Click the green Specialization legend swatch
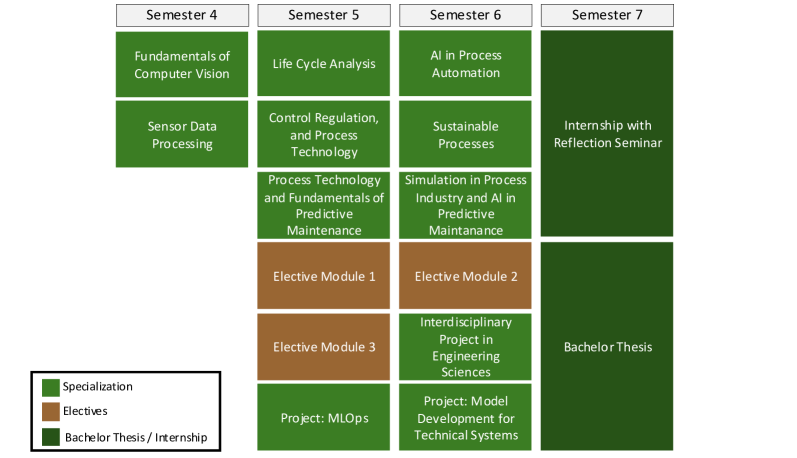The width and height of the screenshot is (797, 458). [x=51, y=387]
